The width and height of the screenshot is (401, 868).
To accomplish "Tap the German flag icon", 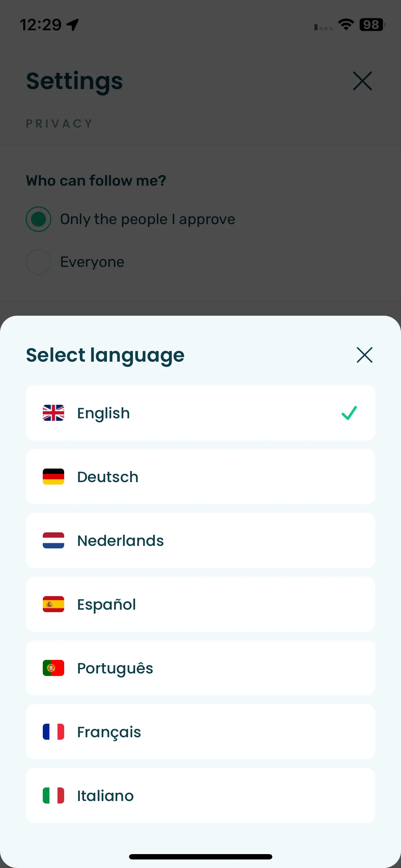I will 53,477.
